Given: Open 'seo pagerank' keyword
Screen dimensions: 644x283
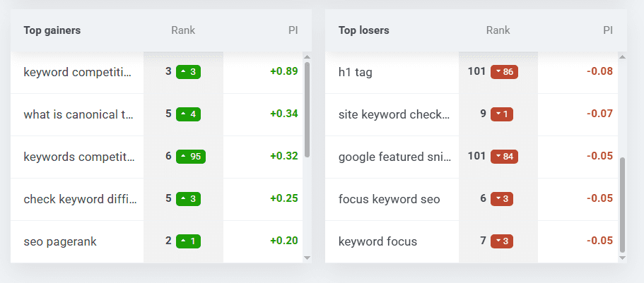Looking at the screenshot, I should coord(60,241).
